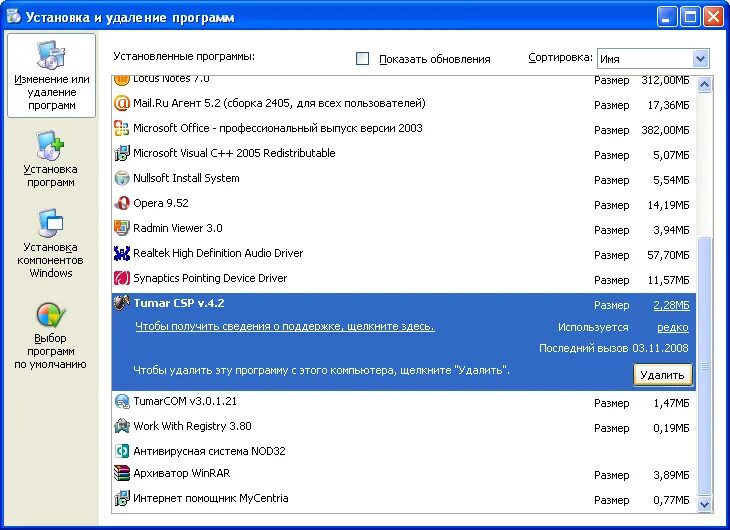Viewport: 730px width, 530px height.
Task: Click the 'Tumar CSP v.4.2' title text
Action: point(179,303)
